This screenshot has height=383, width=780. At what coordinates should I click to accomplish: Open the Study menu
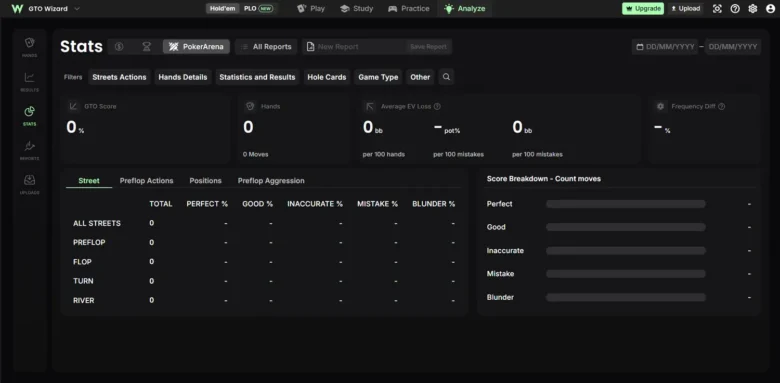coord(357,8)
